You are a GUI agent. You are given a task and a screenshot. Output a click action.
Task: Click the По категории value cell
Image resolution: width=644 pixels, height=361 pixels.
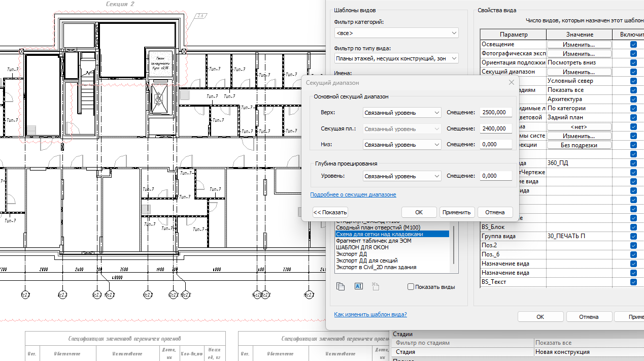579,108
